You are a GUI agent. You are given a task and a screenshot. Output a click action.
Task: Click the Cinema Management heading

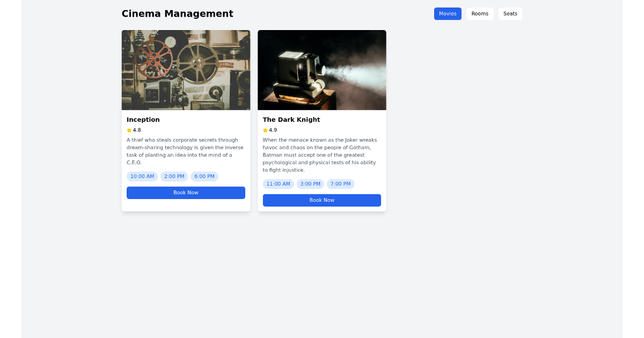tap(178, 13)
